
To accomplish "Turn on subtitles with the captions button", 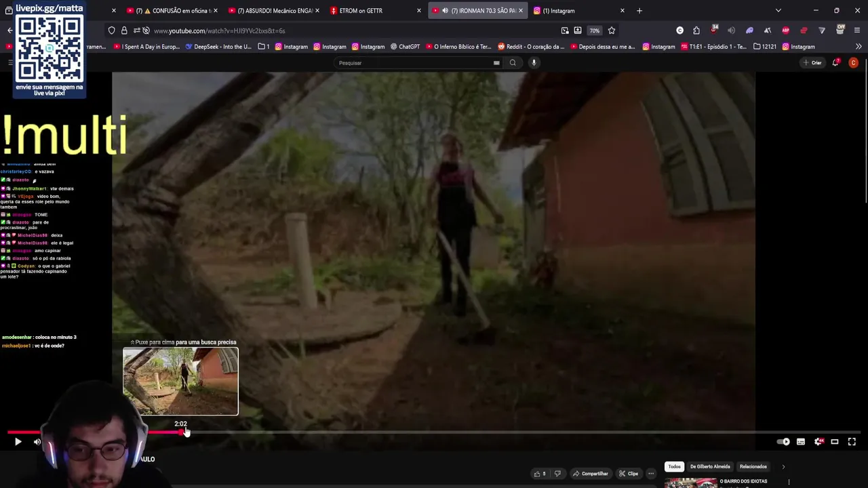I will [801, 442].
